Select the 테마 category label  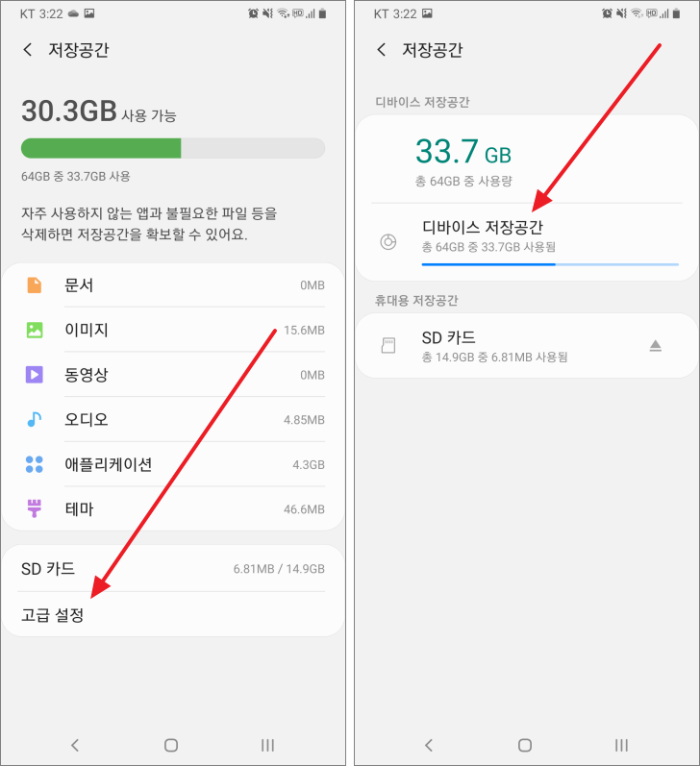[x=79, y=508]
